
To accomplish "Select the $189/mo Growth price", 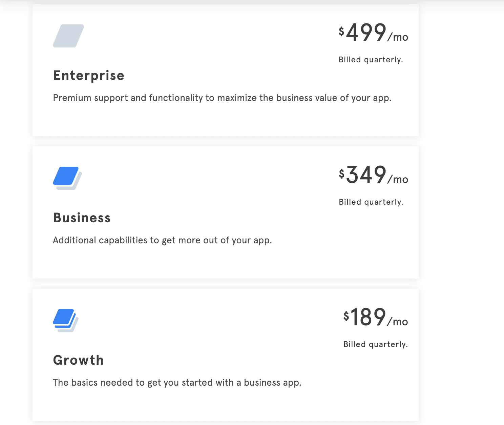I will pyautogui.click(x=376, y=318).
